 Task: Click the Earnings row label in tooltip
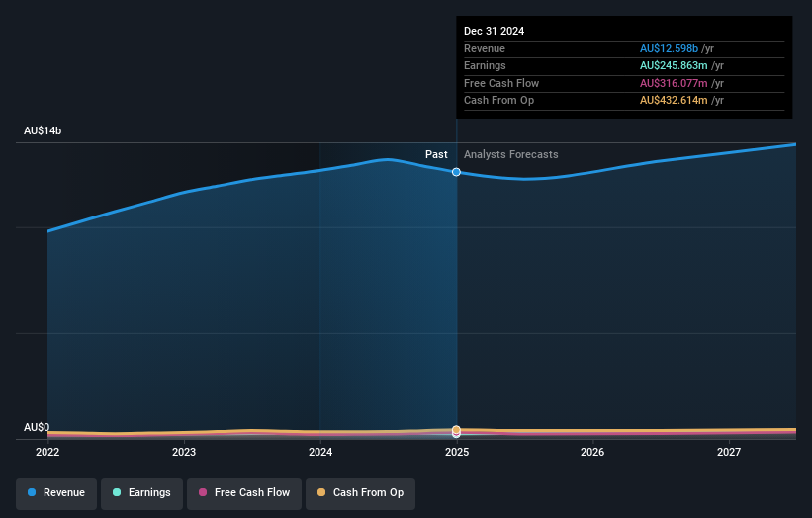pos(485,65)
